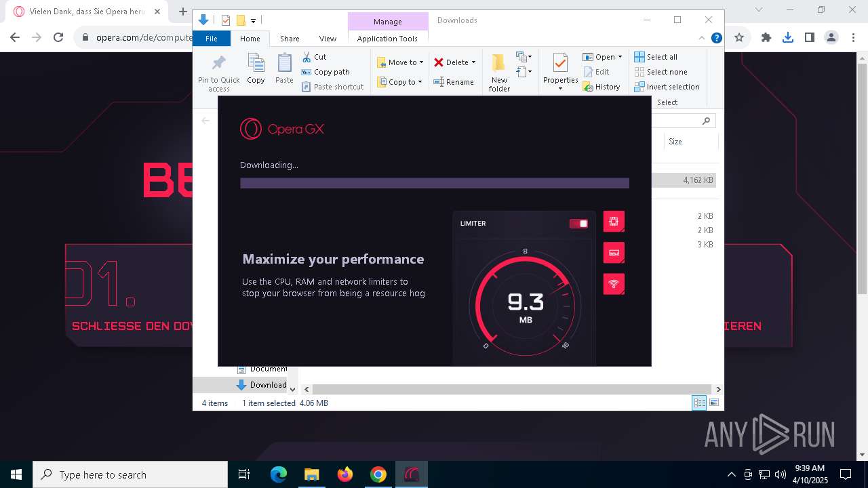This screenshot has width=868, height=488.
Task: Click the network limiter Wi-Fi icon
Action: 614,284
